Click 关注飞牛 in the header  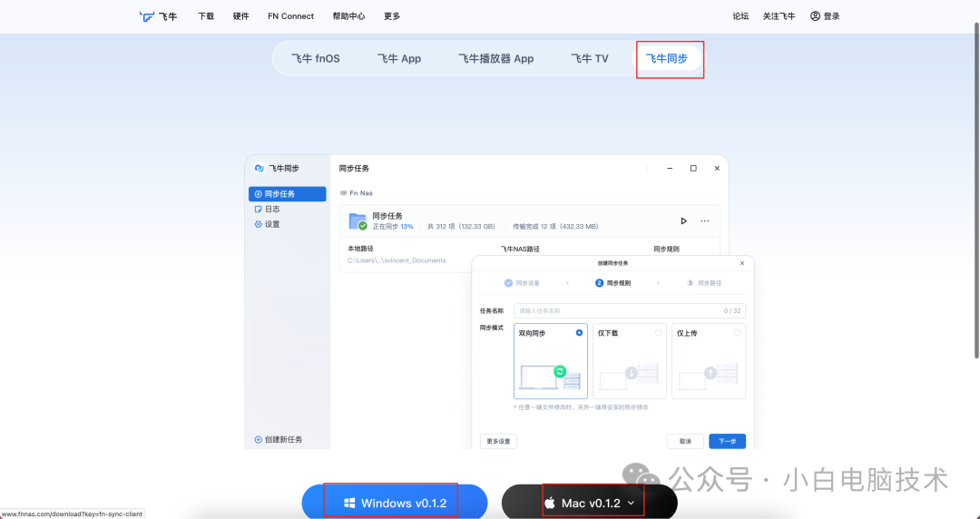(x=779, y=16)
